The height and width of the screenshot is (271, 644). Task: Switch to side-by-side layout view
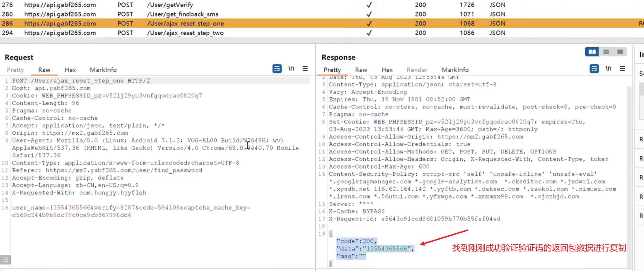coord(592,52)
